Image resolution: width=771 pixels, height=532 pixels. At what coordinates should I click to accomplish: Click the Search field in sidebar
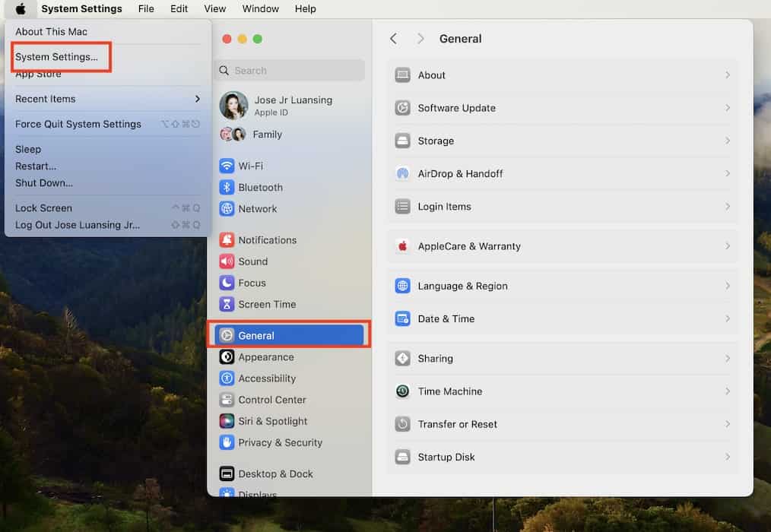[290, 71]
